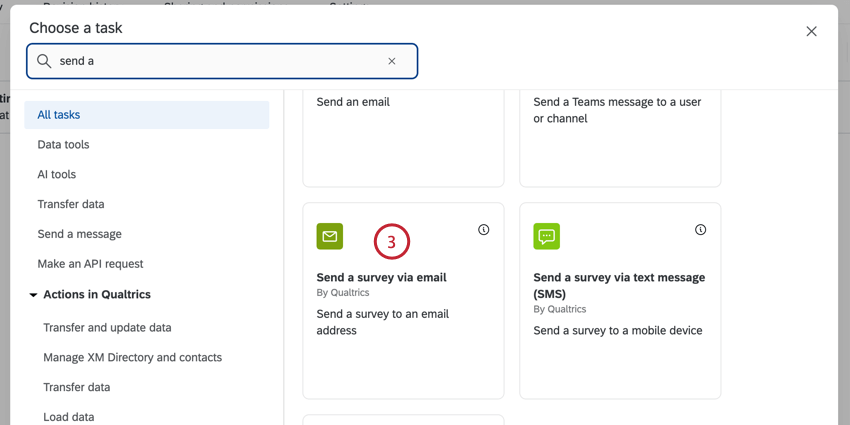Select Load data in the sidebar
850x425 pixels.
coord(69,417)
